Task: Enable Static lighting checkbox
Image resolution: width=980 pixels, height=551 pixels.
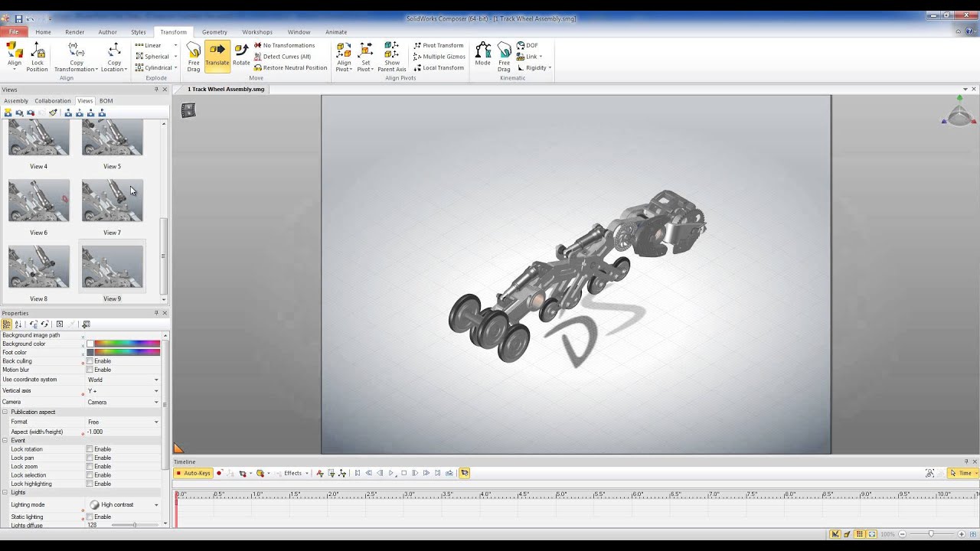Action: 90,517
